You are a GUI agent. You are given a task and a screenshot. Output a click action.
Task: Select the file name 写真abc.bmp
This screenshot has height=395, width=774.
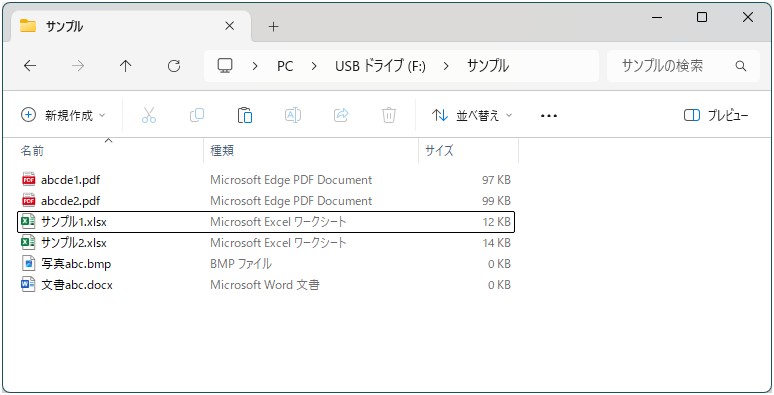[76, 264]
